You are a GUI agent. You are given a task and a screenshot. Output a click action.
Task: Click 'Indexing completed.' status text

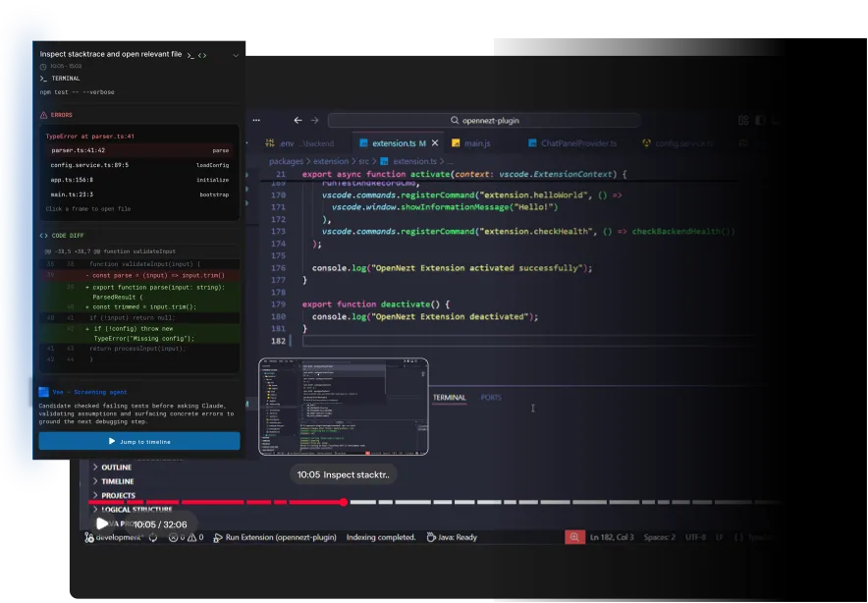(381, 537)
